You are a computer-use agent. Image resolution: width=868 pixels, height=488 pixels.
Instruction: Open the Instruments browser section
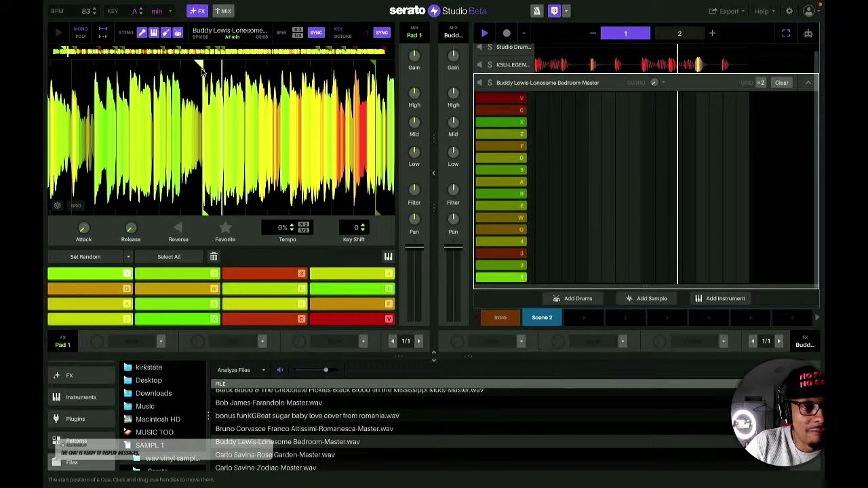tap(81, 397)
